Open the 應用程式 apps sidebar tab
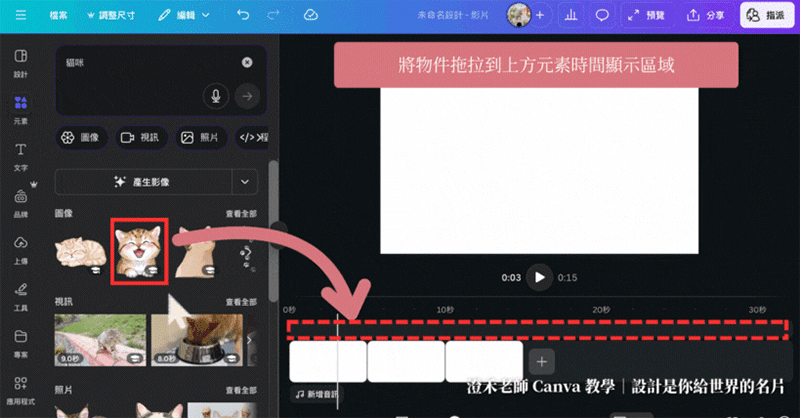This screenshot has height=418, width=800. (20, 390)
